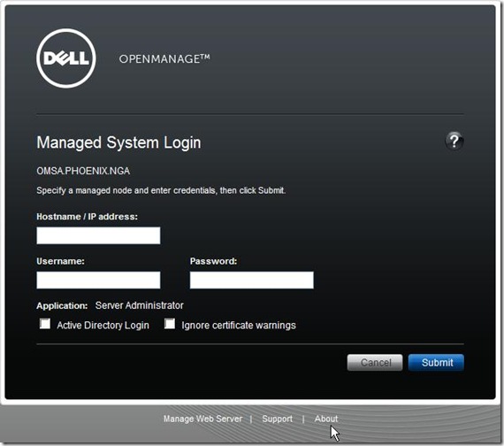Click the 'Specify a managed node' instruction
504x446 pixels.
[x=161, y=190]
